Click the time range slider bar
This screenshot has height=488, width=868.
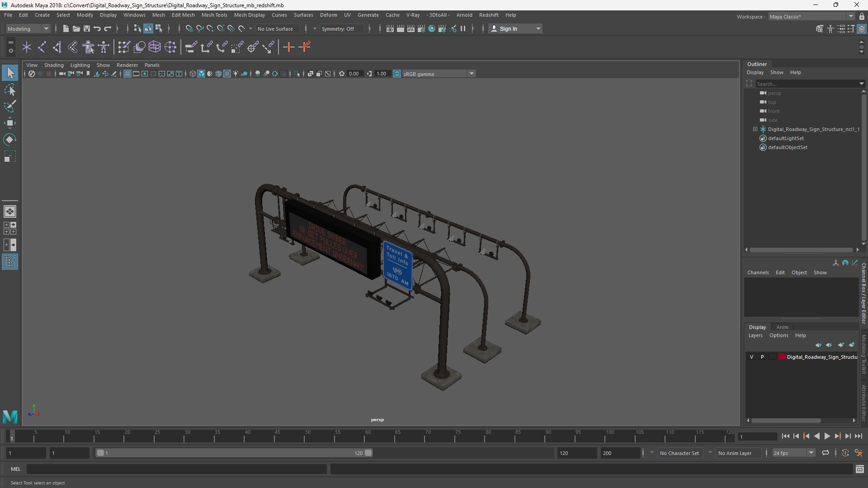point(234,453)
